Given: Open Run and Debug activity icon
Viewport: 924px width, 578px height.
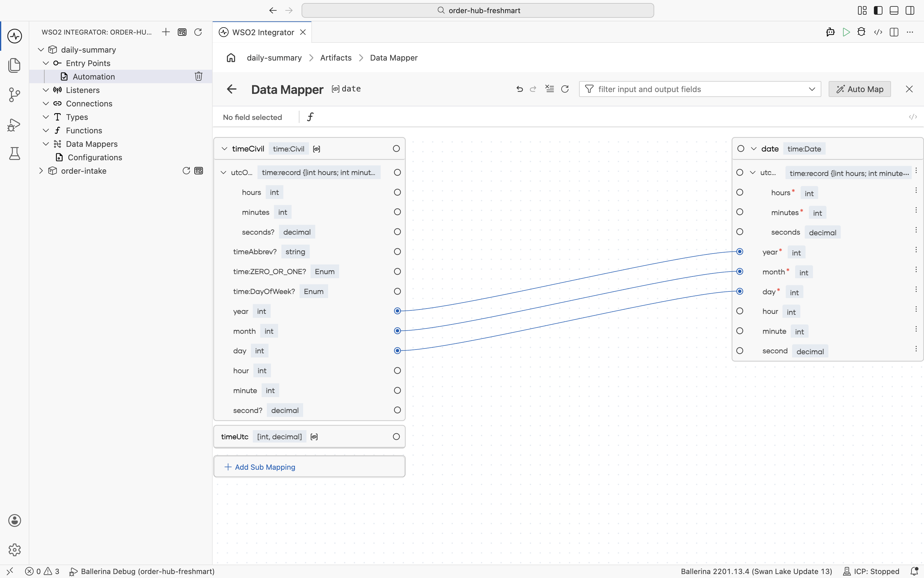Looking at the screenshot, I should [14, 125].
